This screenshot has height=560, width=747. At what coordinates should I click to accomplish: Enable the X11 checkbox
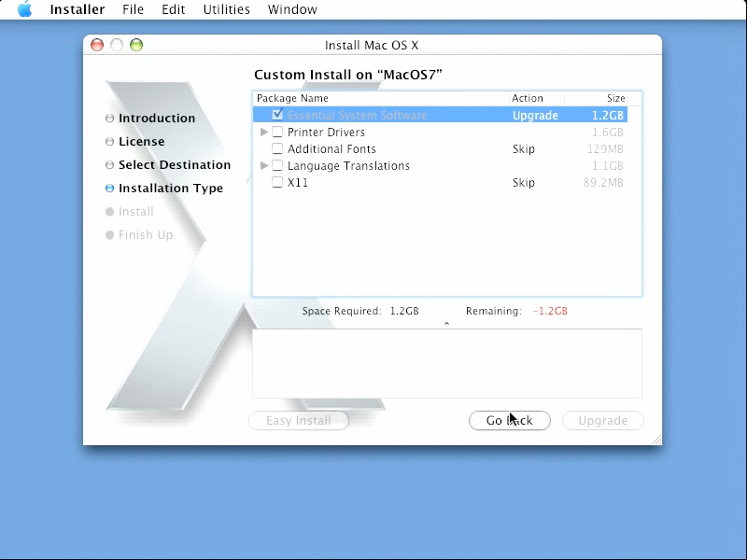pyautogui.click(x=277, y=182)
